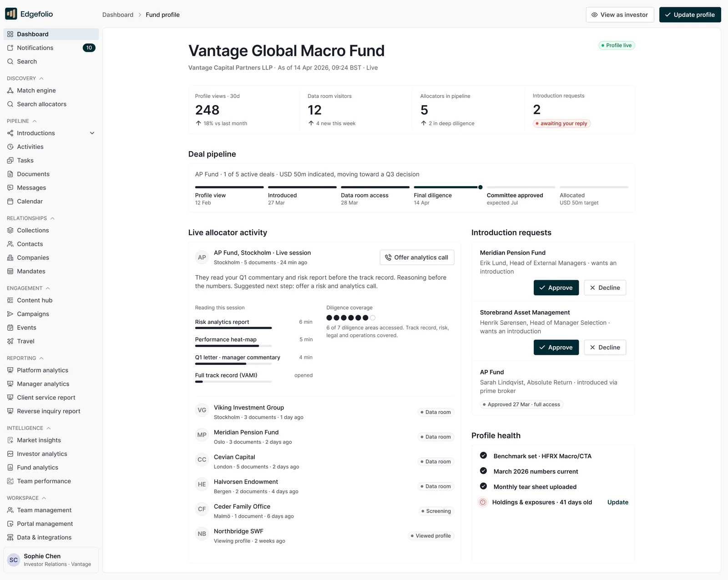Click the phone icon in Offer analytics call

[388, 257]
